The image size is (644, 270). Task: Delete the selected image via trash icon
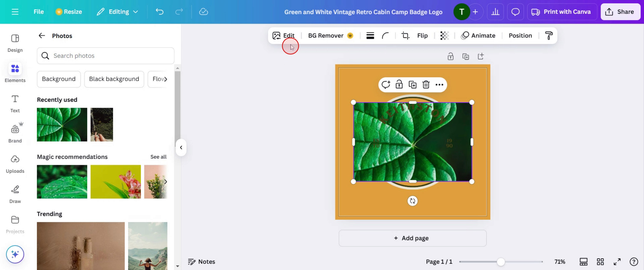tap(426, 85)
